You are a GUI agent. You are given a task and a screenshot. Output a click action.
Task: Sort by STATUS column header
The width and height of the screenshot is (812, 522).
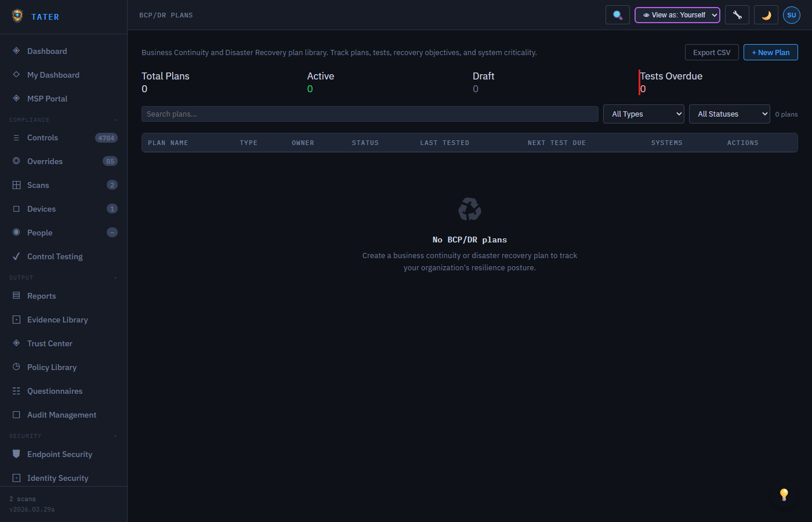coord(365,143)
